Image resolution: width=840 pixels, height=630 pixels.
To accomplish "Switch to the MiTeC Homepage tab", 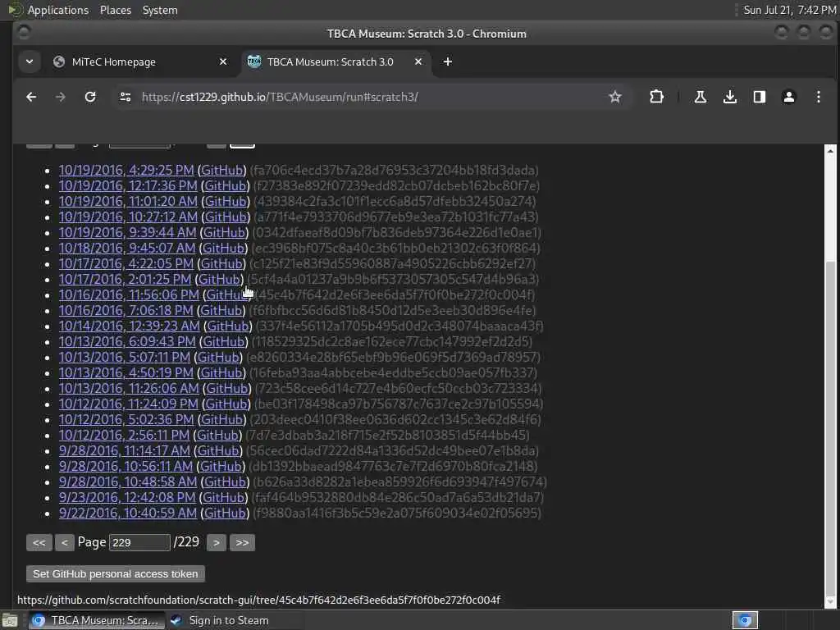I will pos(140,62).
